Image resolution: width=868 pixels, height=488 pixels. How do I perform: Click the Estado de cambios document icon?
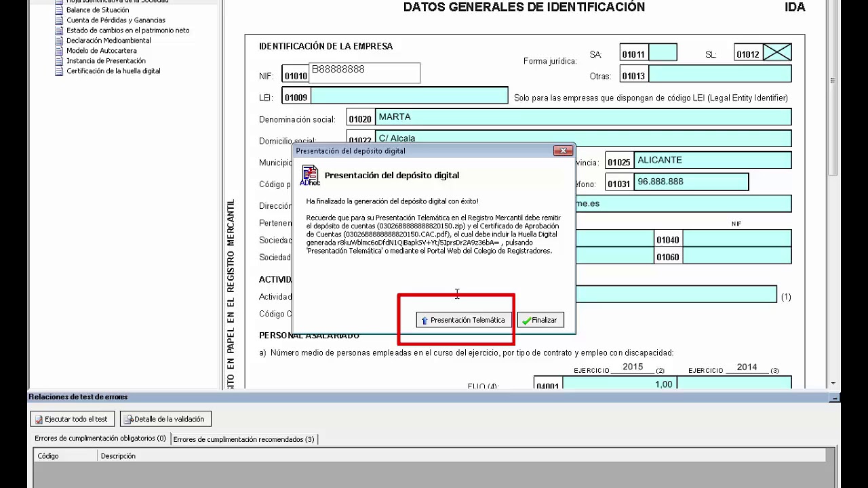[60, 30]
